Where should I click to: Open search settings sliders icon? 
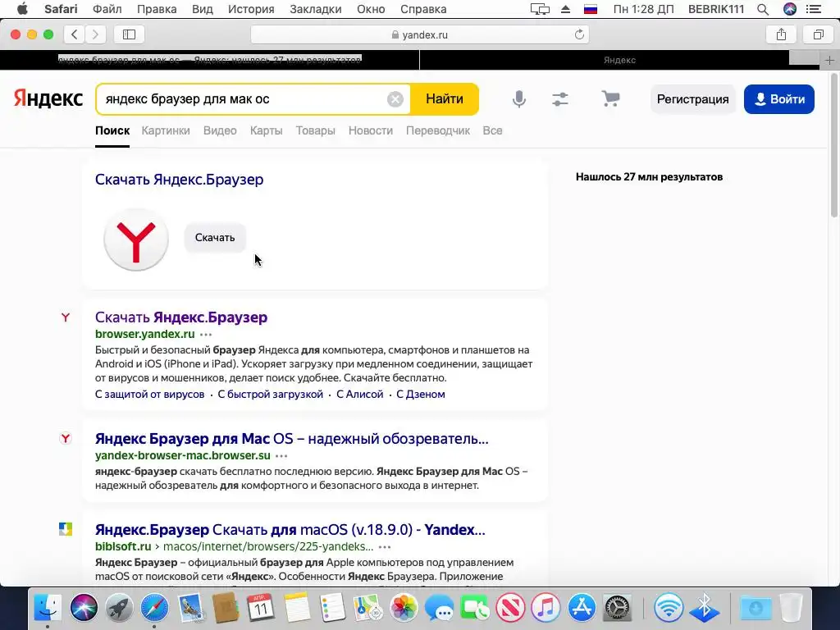(559, 99)
